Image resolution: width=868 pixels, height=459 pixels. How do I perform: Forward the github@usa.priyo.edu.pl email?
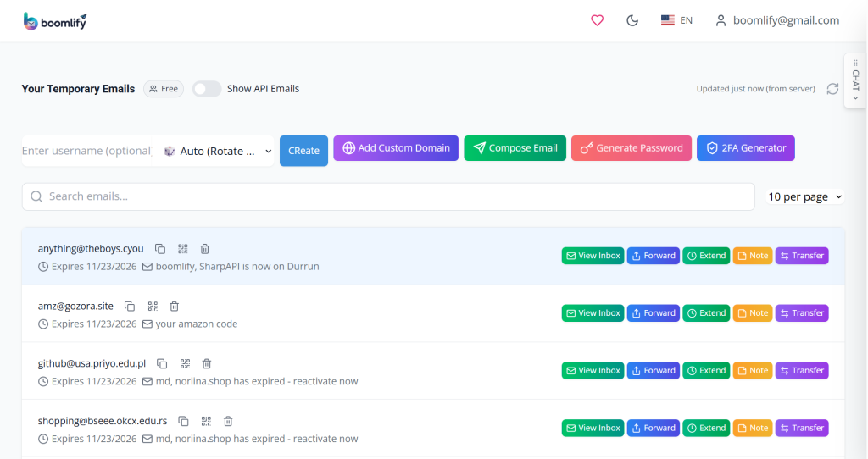pyautogui.click(x=654, y=371)
